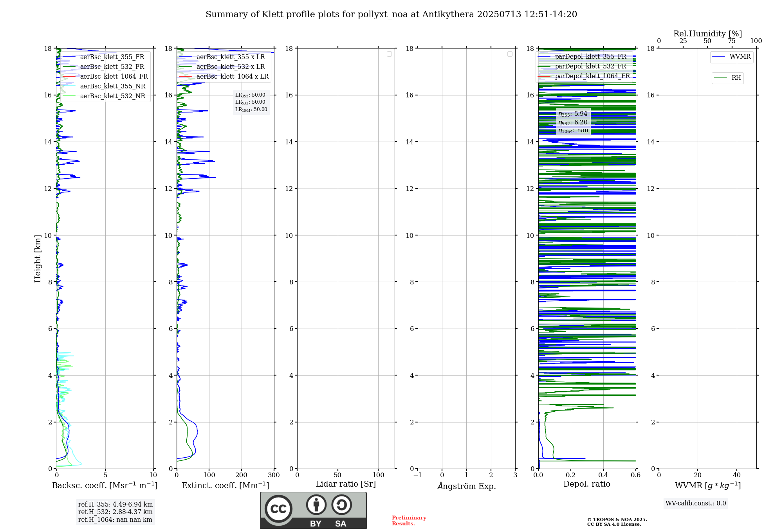This screenshot has height=532, width=783.
Task: Click the WVMR [g*kg⁻¹] axis label
Action: [x=708, y=486]
